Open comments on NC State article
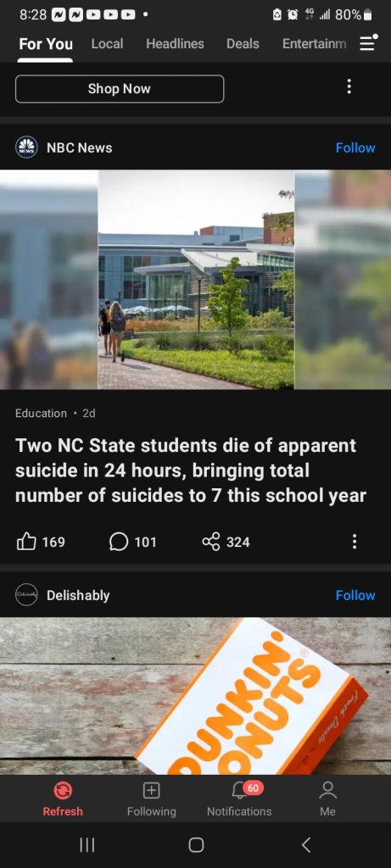391x868 pixels. [x=133, y=542]
